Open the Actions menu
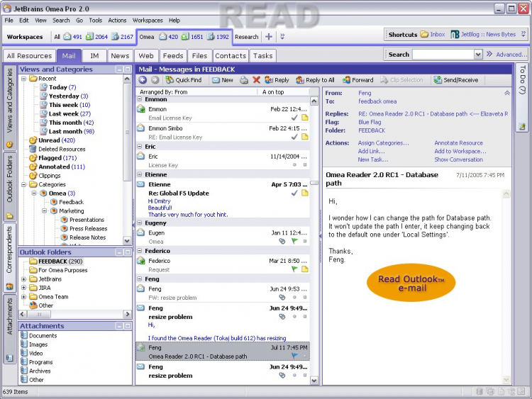This screenshot has width=532, height=399. click(117, 21)
